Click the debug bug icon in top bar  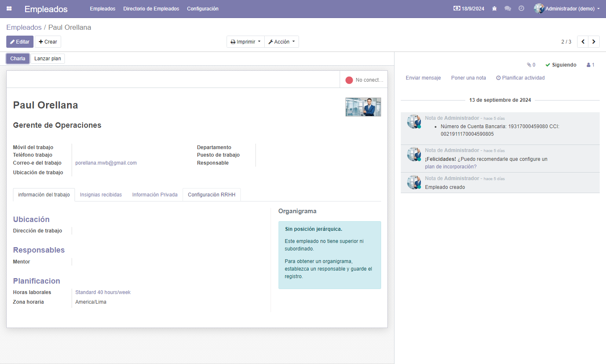494,9
